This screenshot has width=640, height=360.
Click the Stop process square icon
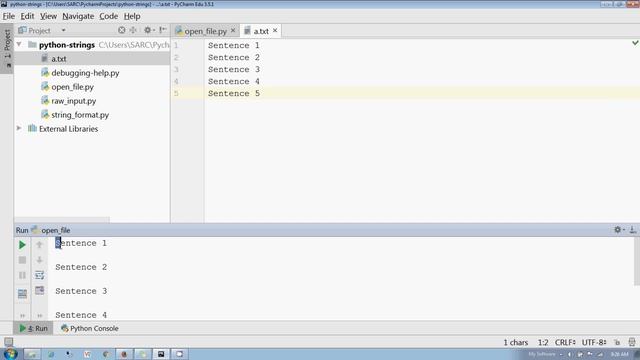click(x=22, y=260)
